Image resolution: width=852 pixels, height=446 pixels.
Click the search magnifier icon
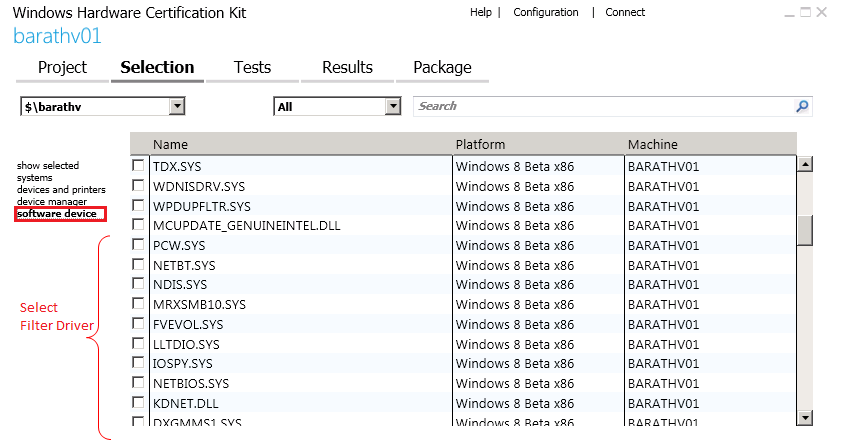point(802,106)
